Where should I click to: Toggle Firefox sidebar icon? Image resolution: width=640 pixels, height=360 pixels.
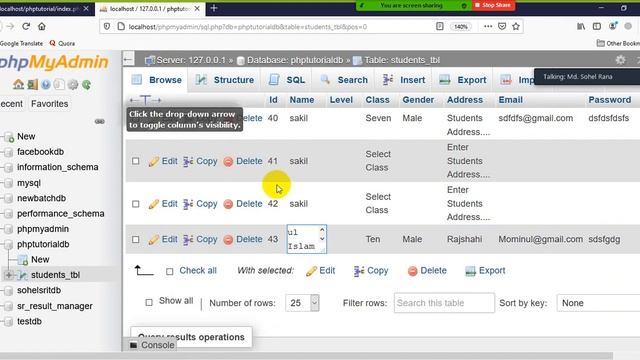597,27
